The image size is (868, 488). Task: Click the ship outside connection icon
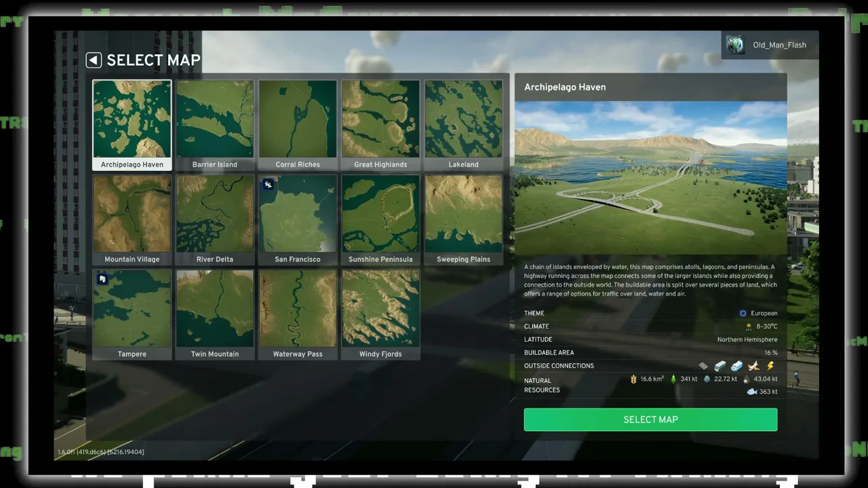736,366
